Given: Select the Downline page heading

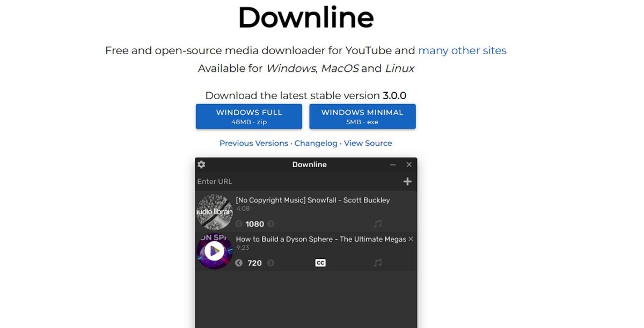Looking at the screenshot, I should coord(306,17).
